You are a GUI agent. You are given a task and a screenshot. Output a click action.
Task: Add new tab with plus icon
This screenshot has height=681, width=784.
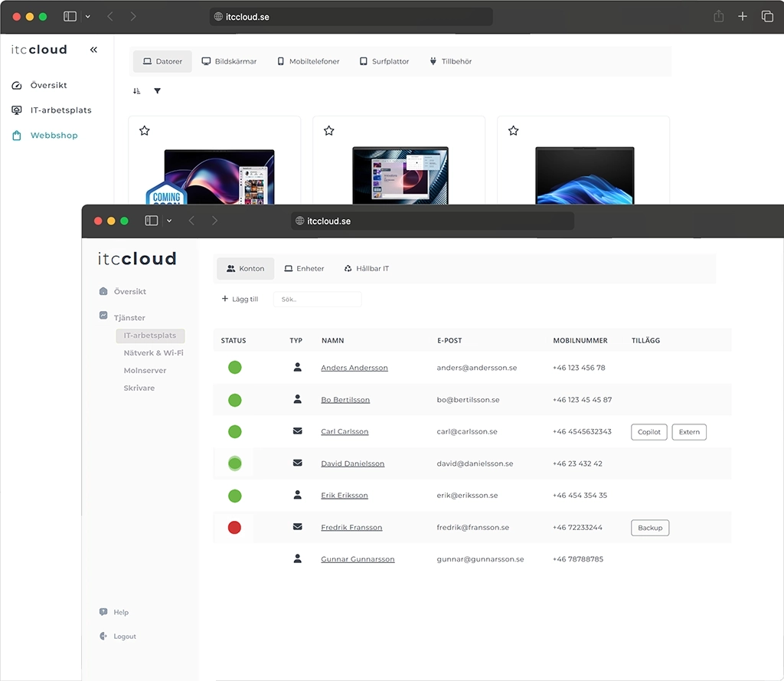(x=742, y=16)
